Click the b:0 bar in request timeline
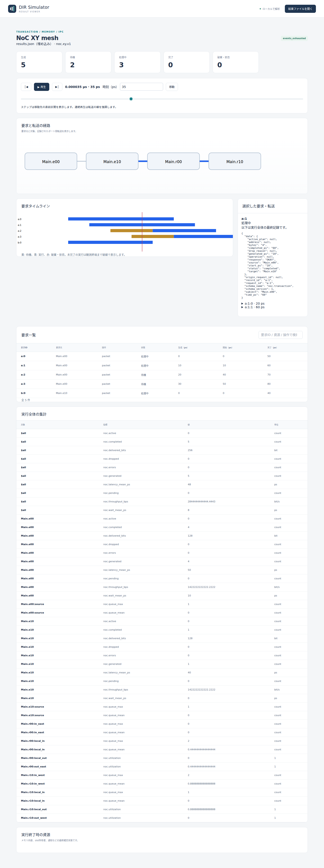The image size is (324, 868). (x=110, y=242)
